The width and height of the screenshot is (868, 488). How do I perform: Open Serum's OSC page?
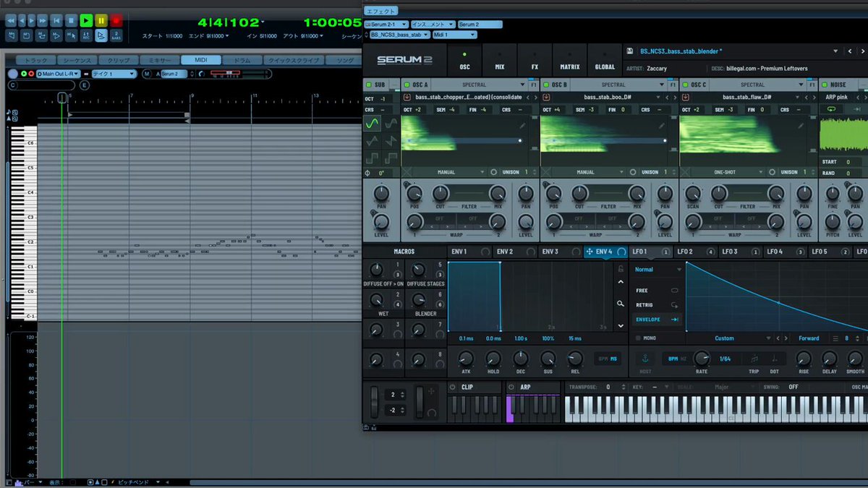(x=464, y=61)
